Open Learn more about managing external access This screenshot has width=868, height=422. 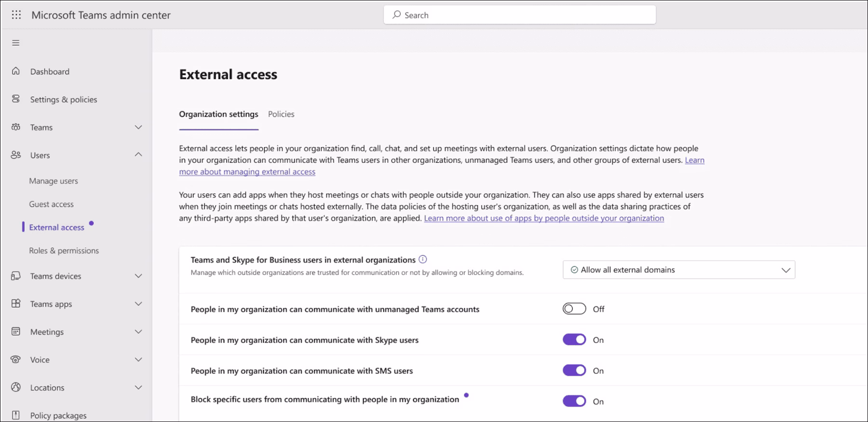pyautogui.click(x=247, y=172)
